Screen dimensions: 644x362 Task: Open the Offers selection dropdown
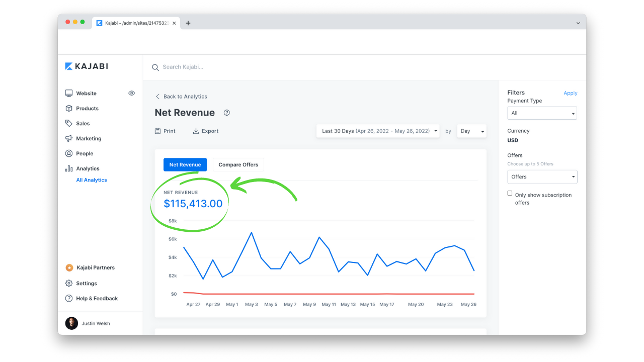coord(542,177)
